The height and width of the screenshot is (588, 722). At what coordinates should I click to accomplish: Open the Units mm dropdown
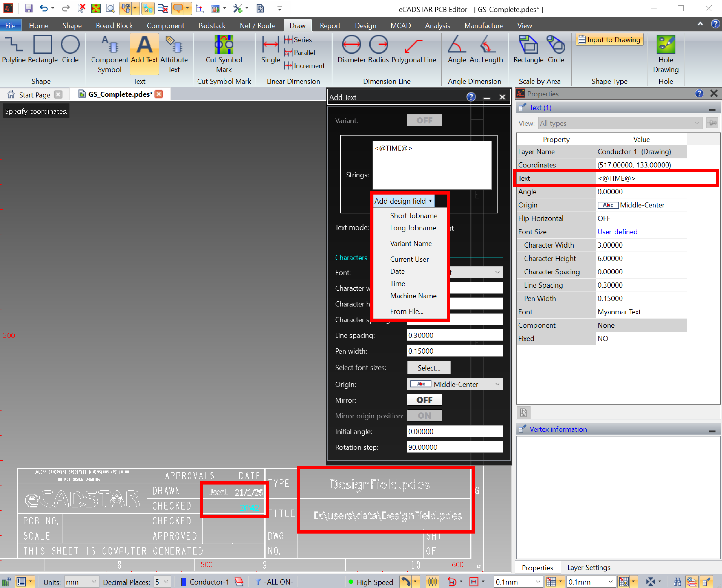(81, 582)
